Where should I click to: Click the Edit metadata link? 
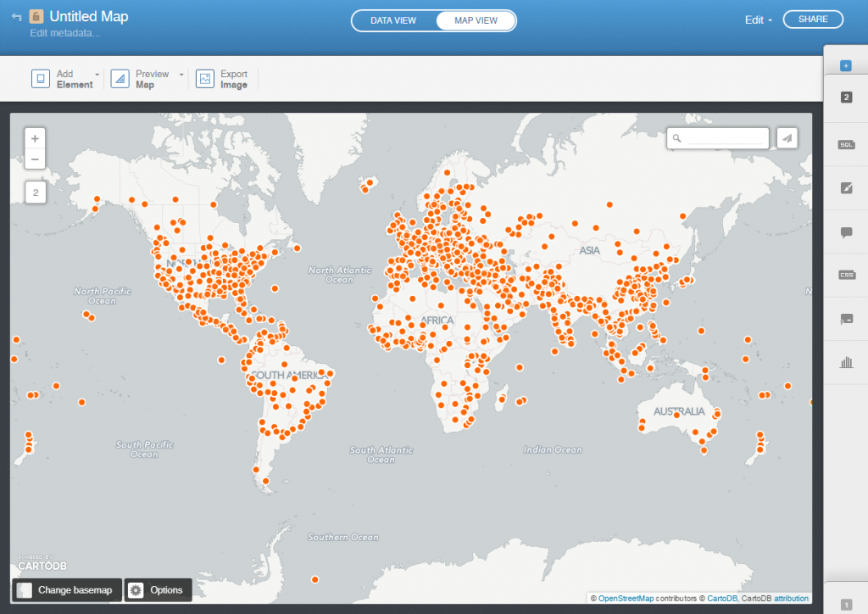(65, 31)
